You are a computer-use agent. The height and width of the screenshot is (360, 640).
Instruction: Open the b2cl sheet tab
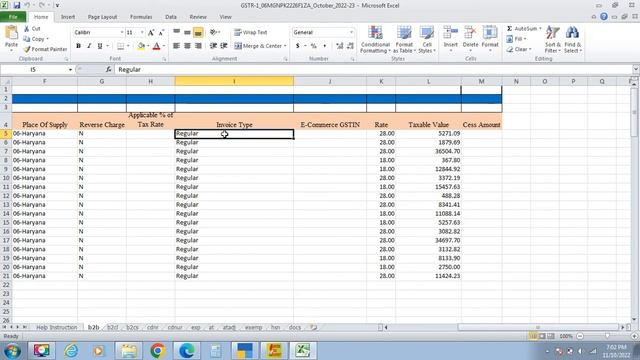click(113, 327)
